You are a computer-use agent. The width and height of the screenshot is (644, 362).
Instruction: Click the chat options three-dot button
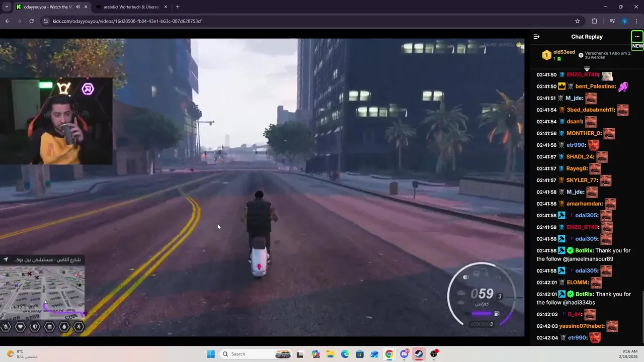click(637, 37)
